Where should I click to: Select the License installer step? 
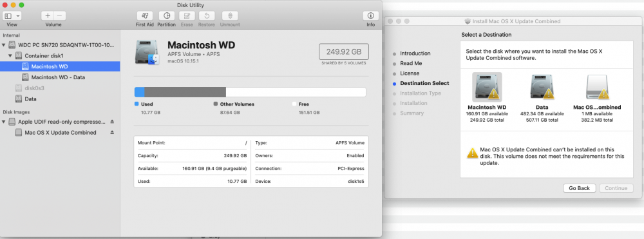[410, 73]
